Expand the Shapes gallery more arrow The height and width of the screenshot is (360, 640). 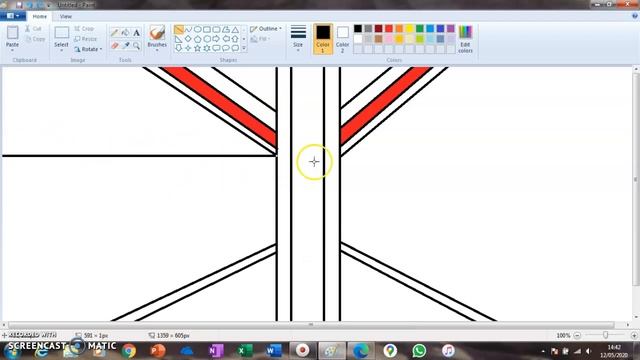(x=244, y=48)
